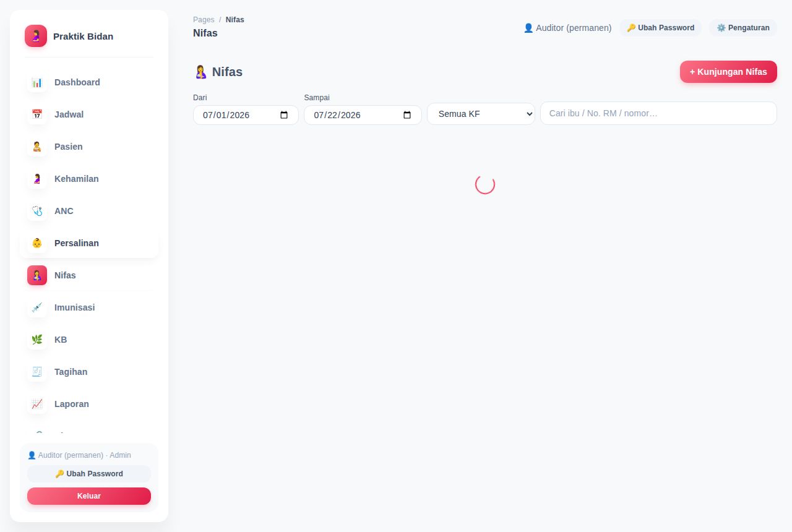
Task: Open Pengaturan settings in header
Action: 743,28
